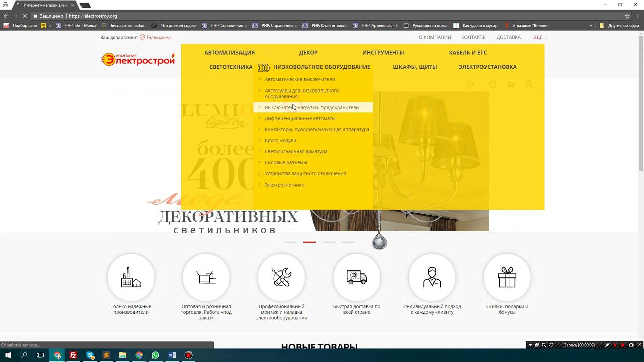Open the PHP: file - Manual bookmark

click(76, 25)
